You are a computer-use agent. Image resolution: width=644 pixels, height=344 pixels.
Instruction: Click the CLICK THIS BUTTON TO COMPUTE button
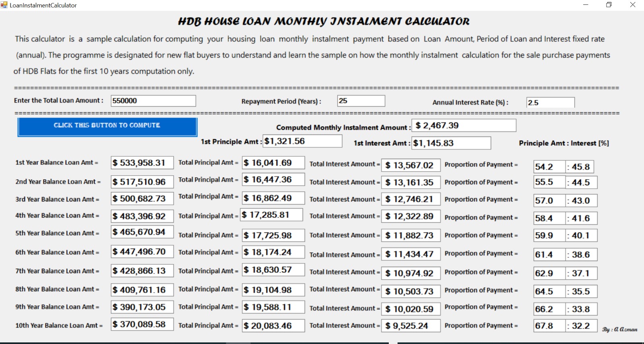pos(107,127)
